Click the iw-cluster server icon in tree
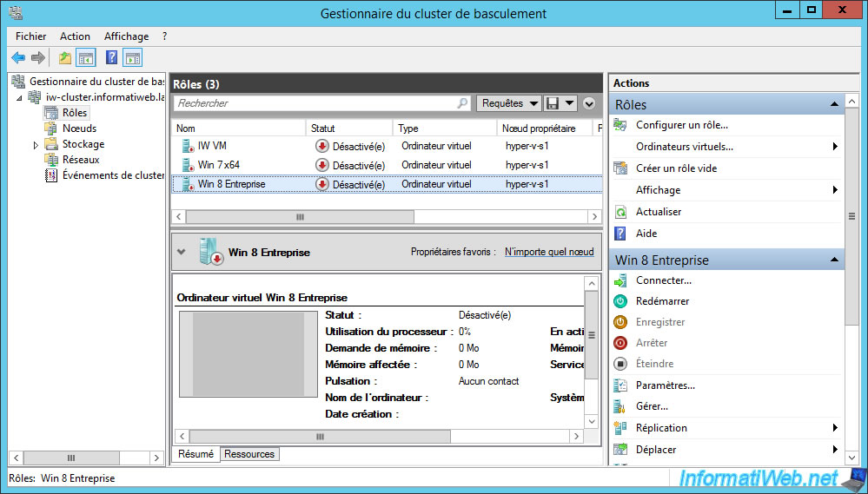868x494 pixels. click(x=35, y=97)
